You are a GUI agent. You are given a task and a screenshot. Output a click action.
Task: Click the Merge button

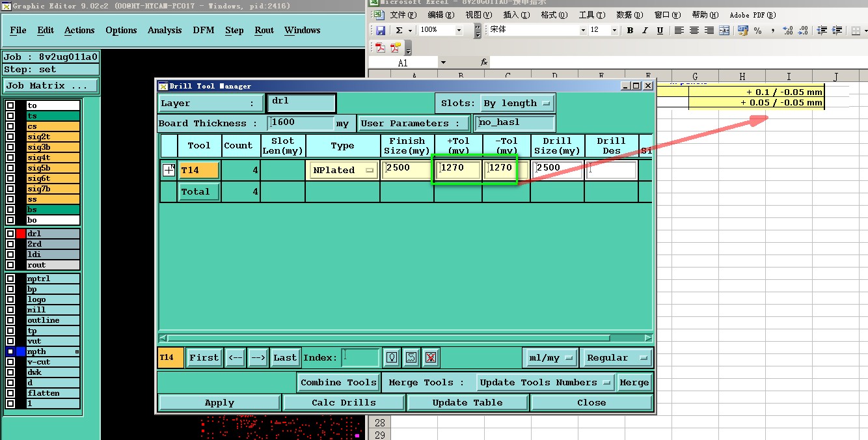[x=634, y=382]
